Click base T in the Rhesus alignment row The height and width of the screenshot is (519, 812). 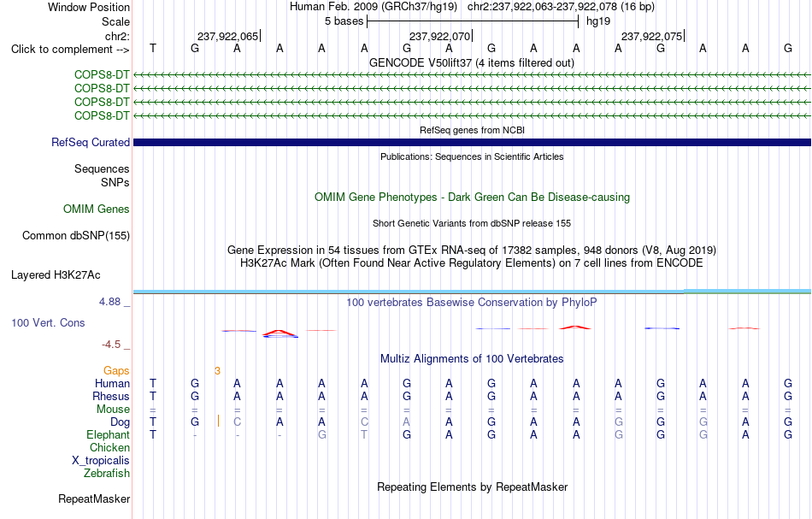point(153,396)
